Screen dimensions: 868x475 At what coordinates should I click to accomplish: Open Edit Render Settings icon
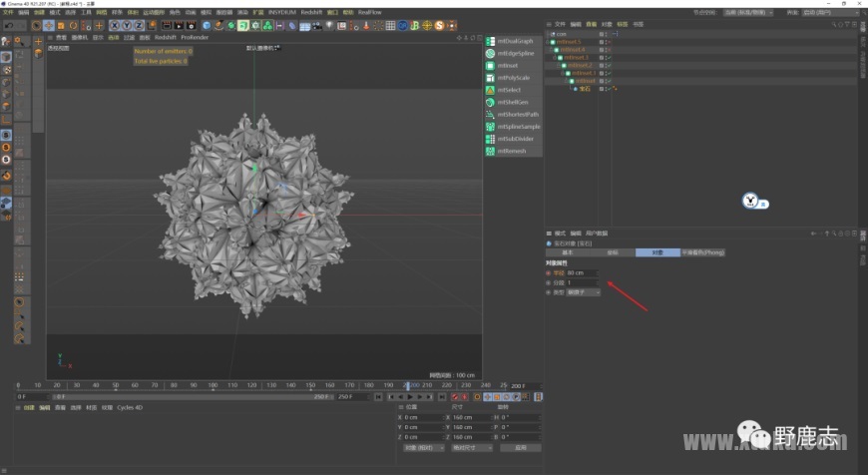tap(191, 26)
